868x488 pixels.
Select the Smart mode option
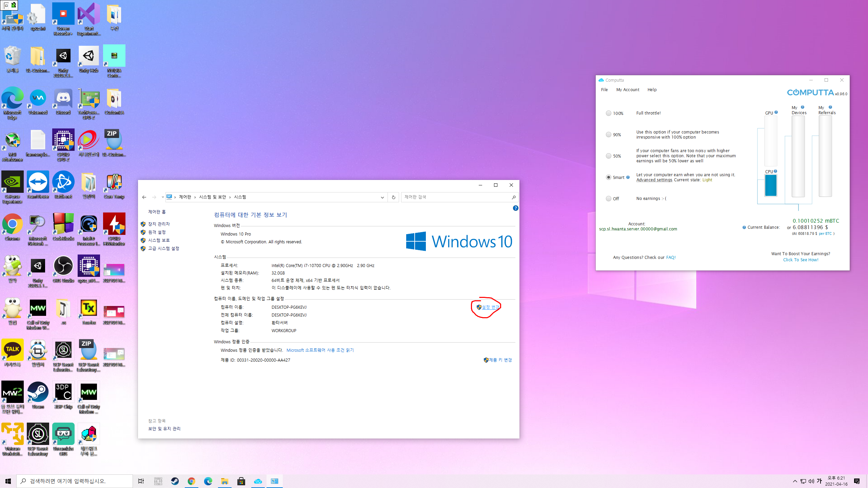click(609, 177)
